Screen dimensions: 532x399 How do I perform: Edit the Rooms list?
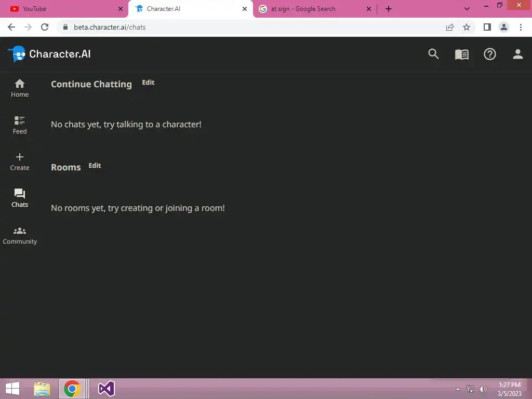click(x=95, y=166)
